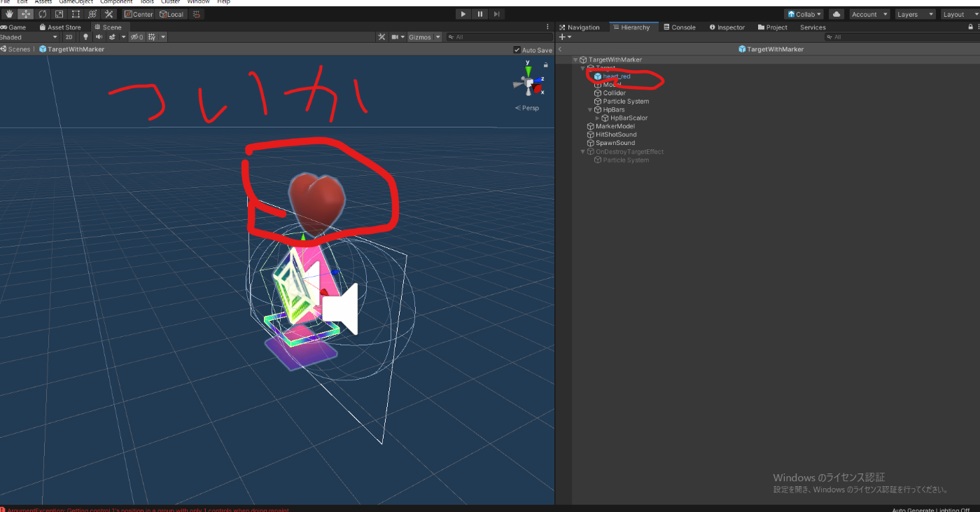
Task: Return to Scenes in the breadcrumb bar
Action: pyautogui.click(x=15, y=50)
